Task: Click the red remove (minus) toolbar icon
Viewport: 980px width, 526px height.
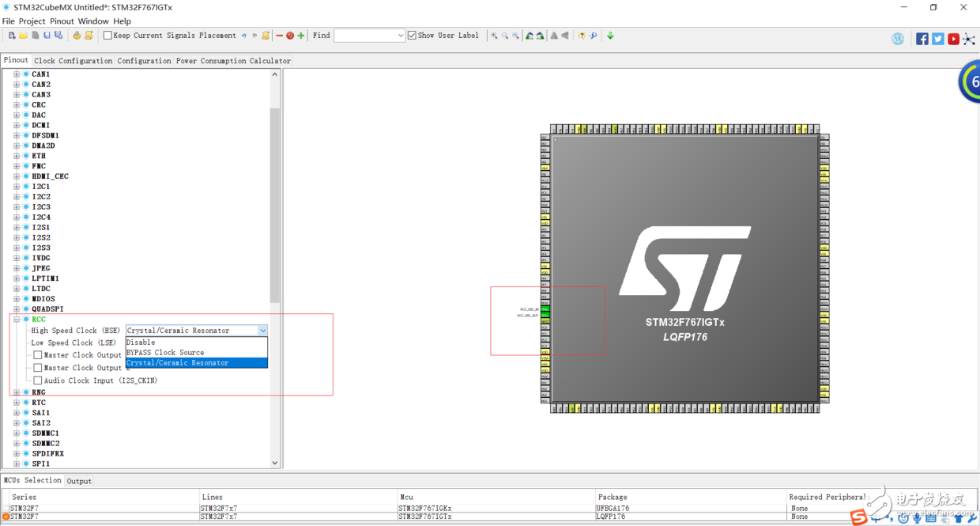Action: point(280,35)
